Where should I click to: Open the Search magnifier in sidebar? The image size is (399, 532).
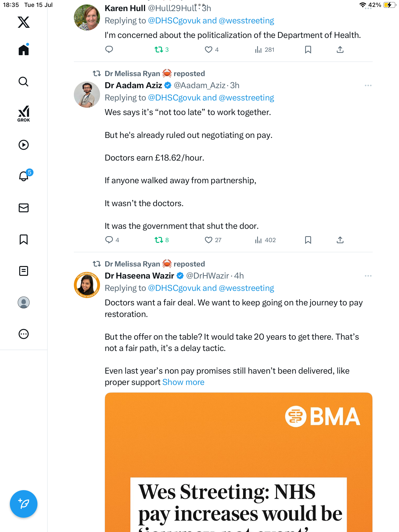[x=24, y=82]
